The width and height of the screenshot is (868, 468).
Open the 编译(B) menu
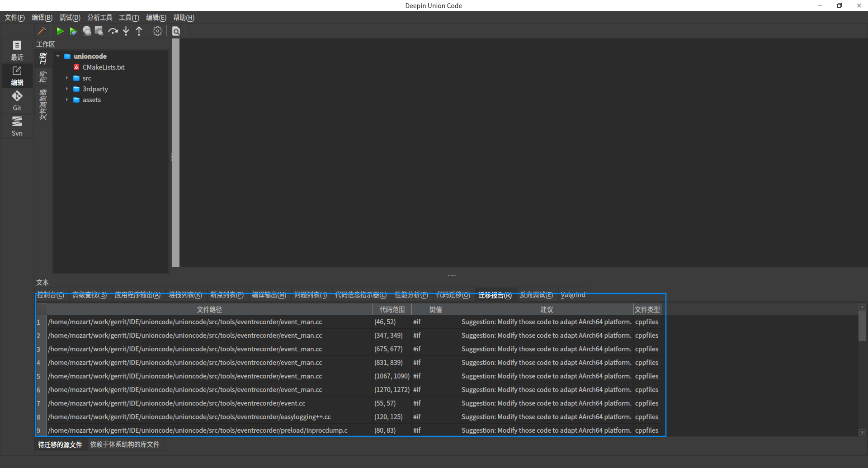click(x=42, y=18)
